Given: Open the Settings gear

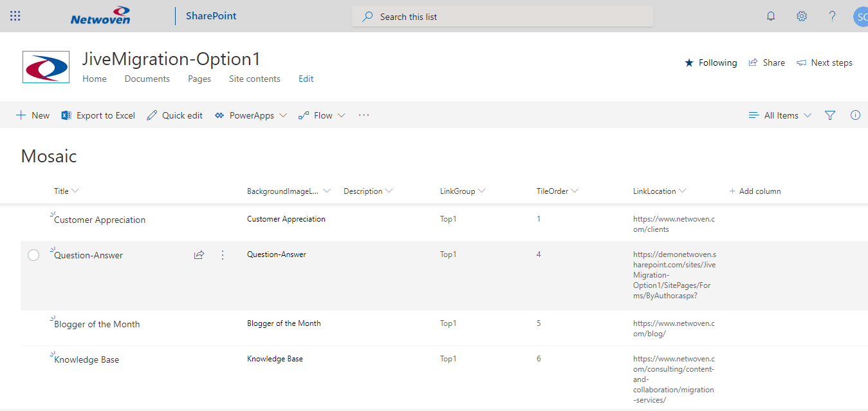Looking at the screenshot, I should click(x=801, y=15).
